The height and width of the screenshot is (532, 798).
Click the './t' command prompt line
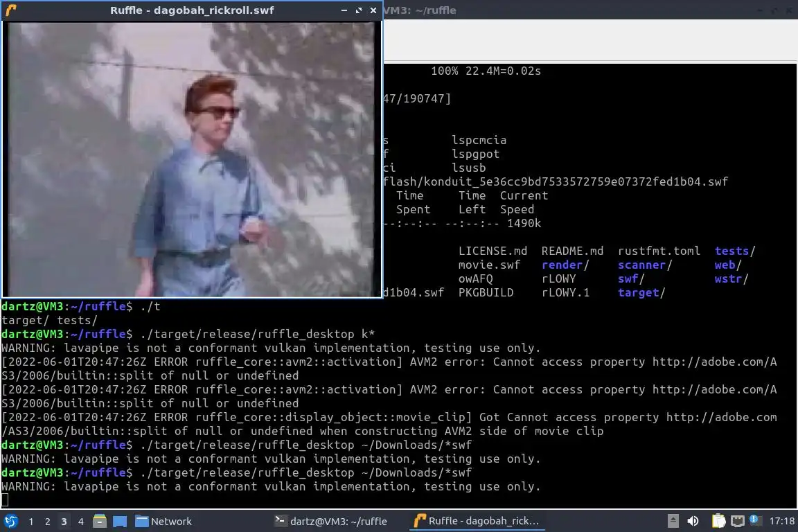(x=81, y=306)
